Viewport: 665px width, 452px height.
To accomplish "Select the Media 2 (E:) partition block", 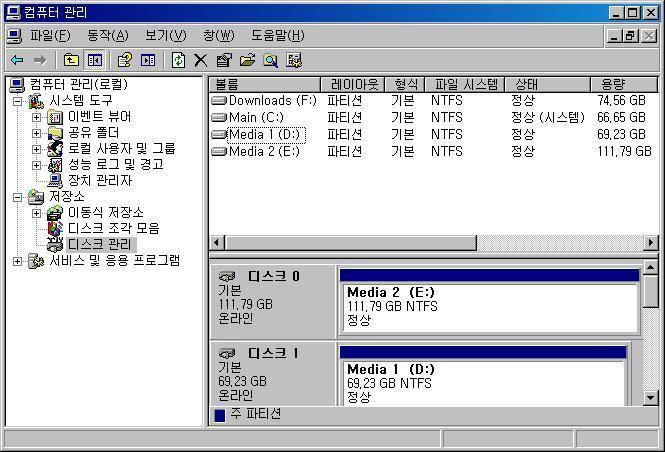I will tap(489, 301).
